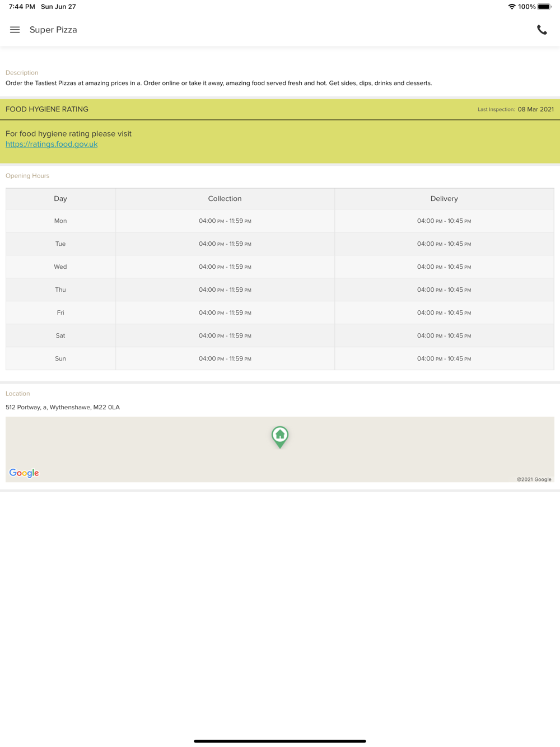
Task: Tap Saturday delivery hours cell
Action: [x=444, y=335]
